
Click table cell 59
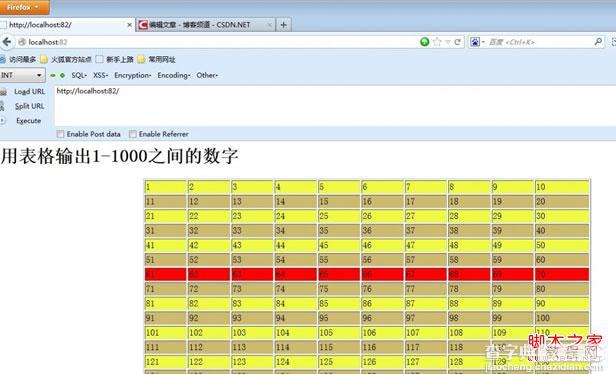[x=513, y=260]
